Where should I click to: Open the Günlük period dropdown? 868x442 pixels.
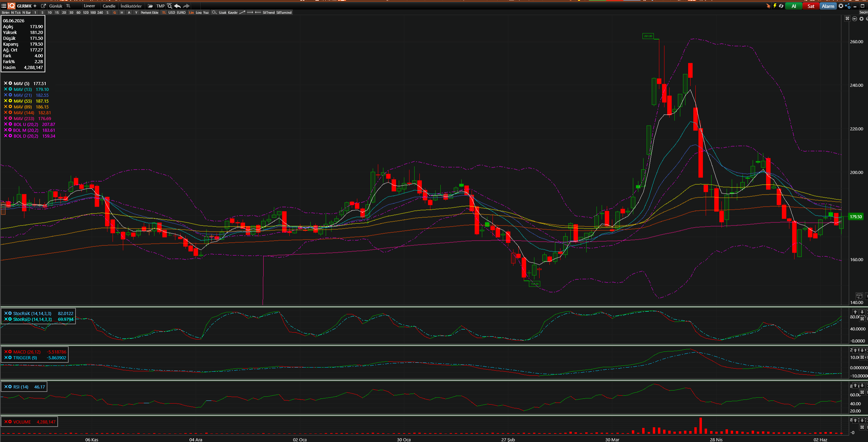click(56, 6)
